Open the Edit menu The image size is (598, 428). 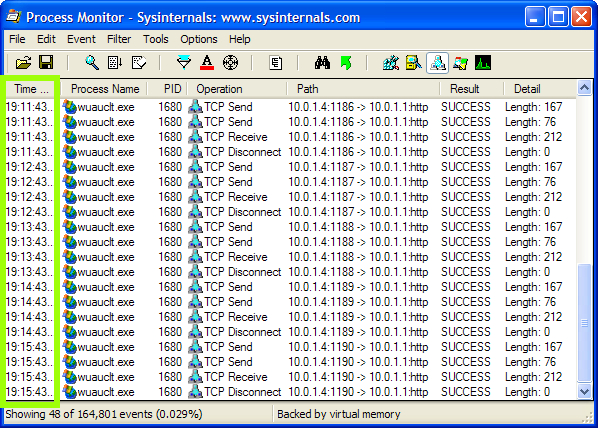46,39
